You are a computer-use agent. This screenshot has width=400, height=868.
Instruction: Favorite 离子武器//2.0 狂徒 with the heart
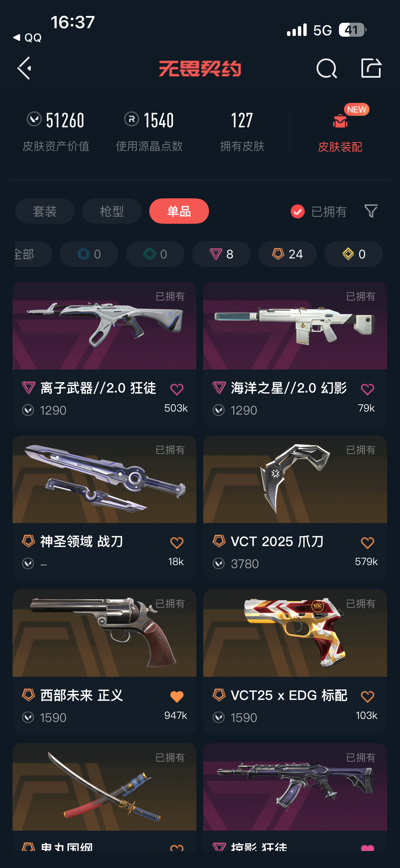click(177, 389)
